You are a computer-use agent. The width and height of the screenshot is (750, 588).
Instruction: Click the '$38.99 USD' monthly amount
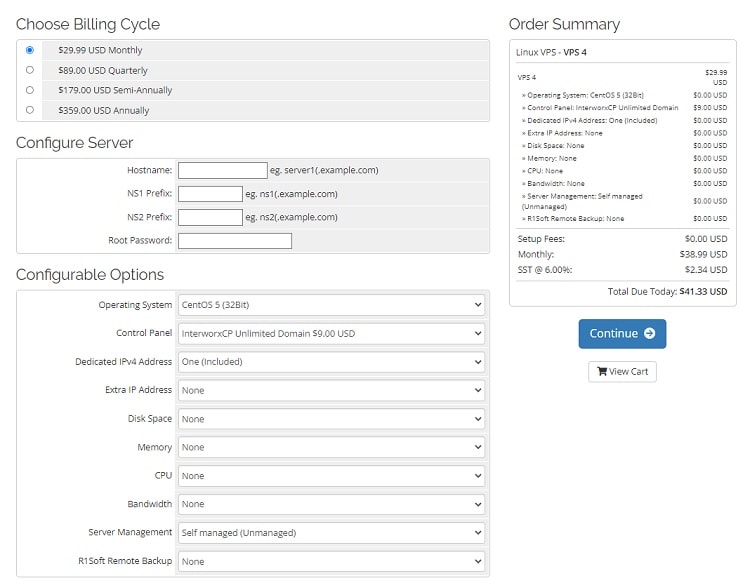point(703,255)
